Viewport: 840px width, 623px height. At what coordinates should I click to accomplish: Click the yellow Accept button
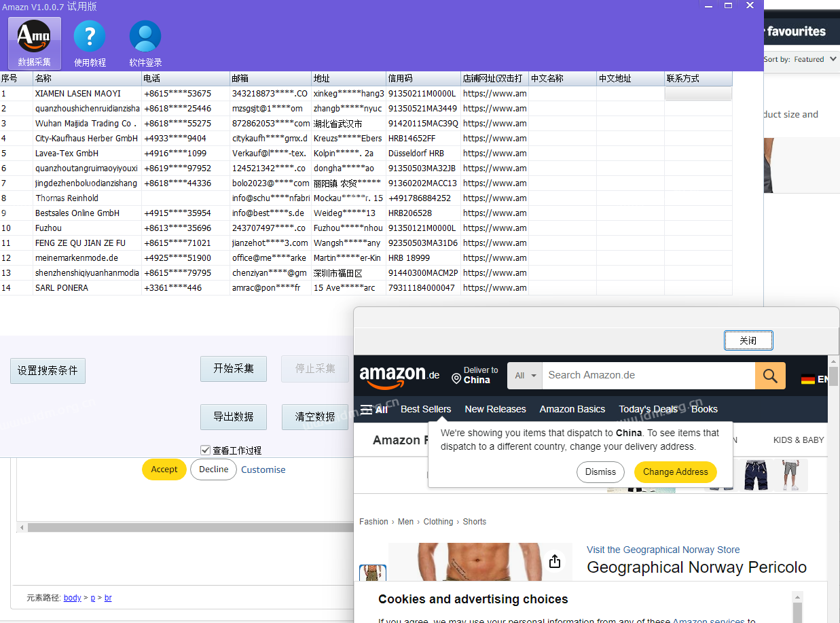[164, 469]
